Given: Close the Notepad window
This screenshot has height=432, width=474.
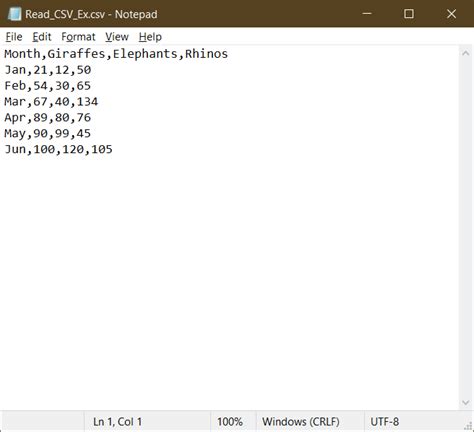Looking at the screenshot, I should click(451, 14).
